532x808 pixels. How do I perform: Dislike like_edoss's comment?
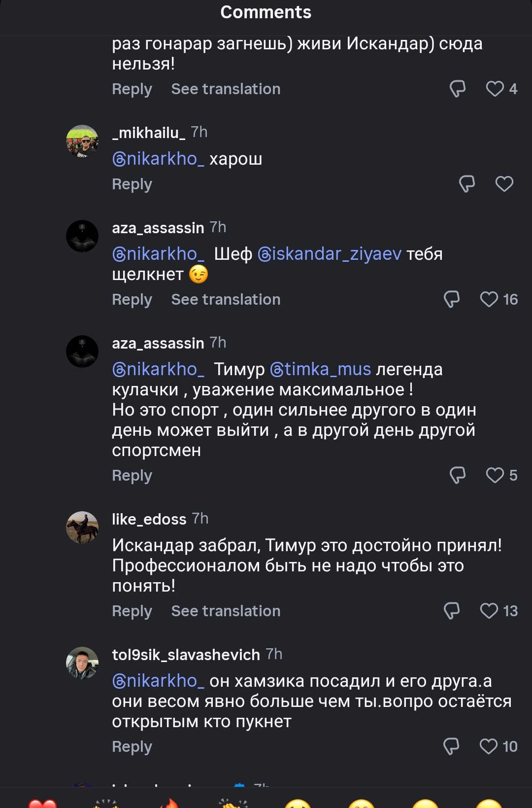pos(452,611)
